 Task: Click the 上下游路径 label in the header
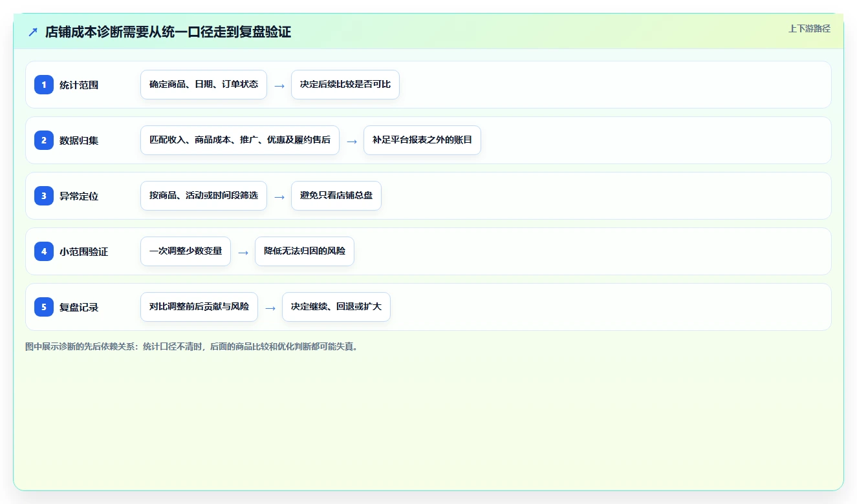809,28
